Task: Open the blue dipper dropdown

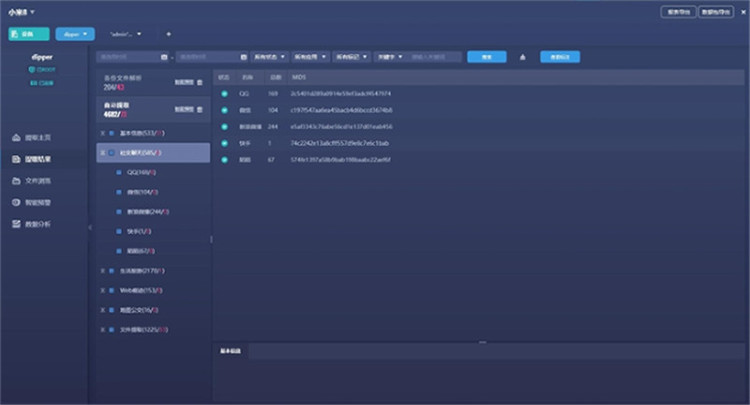Action: pos(76,34)
